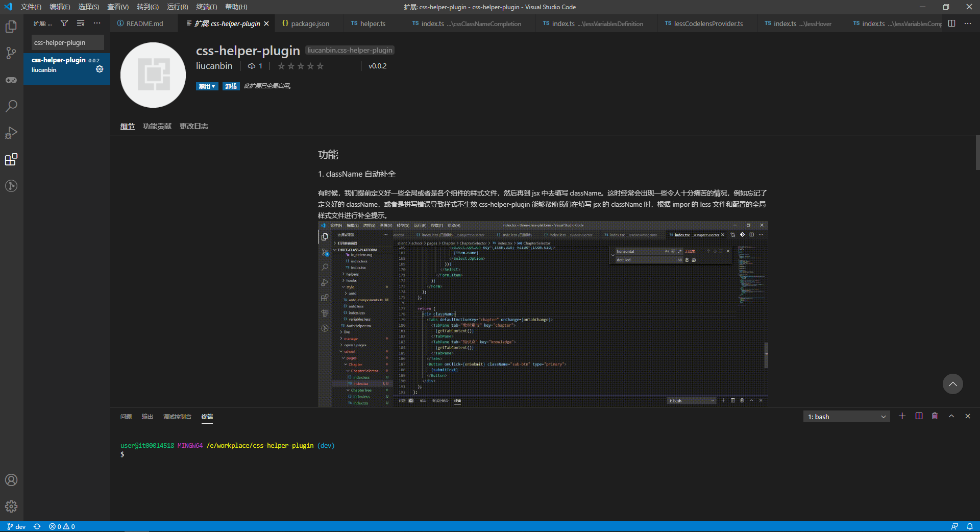Open the Run and Debug view
The height and width of the screenshot is (532, 980).
coord(11,133)
